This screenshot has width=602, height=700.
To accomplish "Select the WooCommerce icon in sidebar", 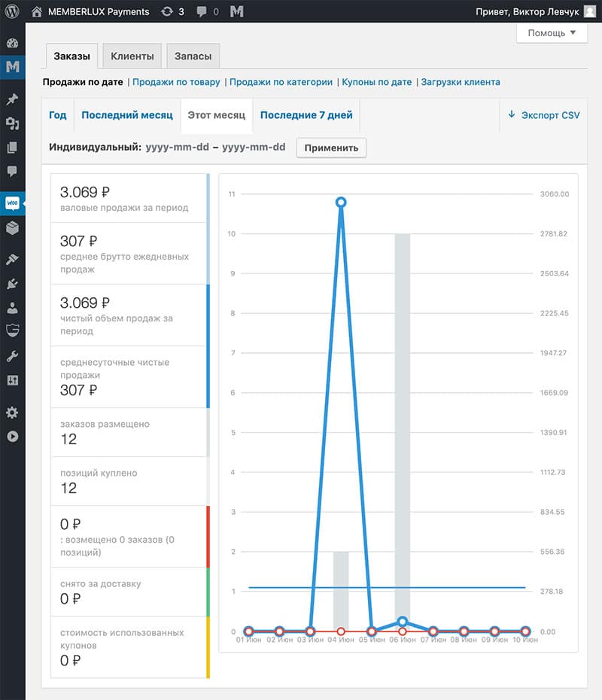I will coord(12,203).
